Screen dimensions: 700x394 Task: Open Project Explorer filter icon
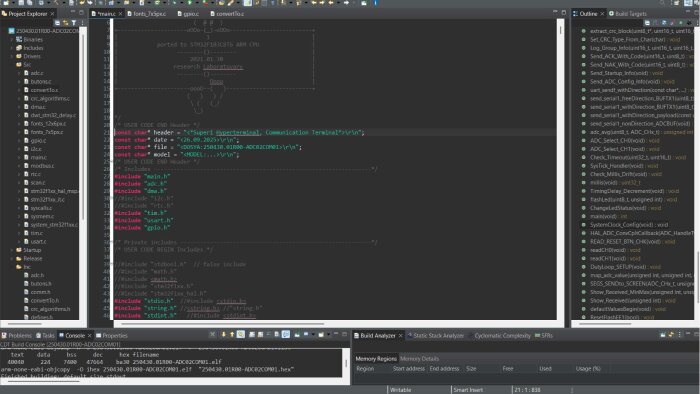pos(74,23)
